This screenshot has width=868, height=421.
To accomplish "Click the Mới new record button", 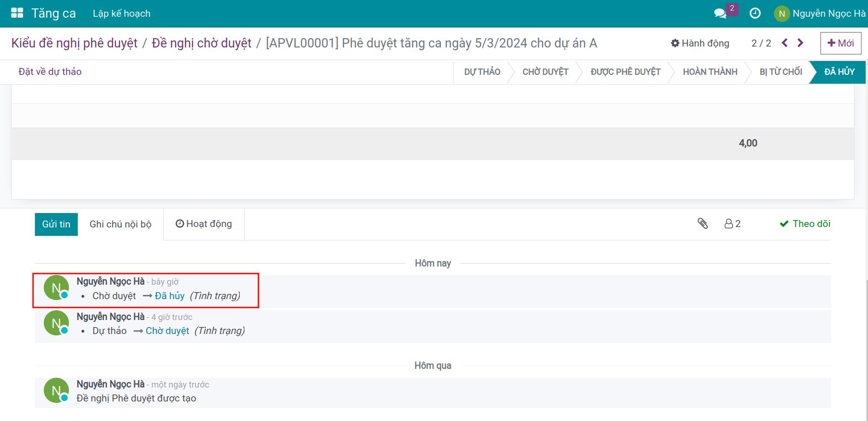I will (841, 43).
